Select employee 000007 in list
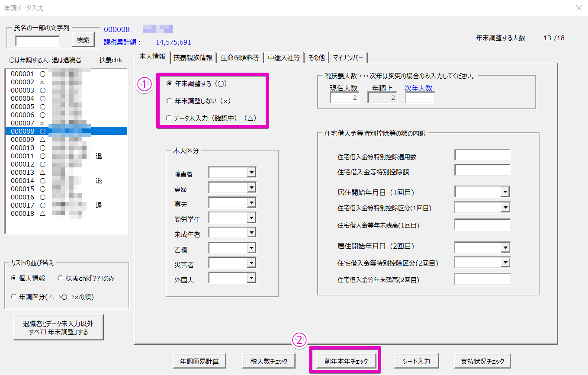This screenshot has height=375, width=588. coord(66,123)
